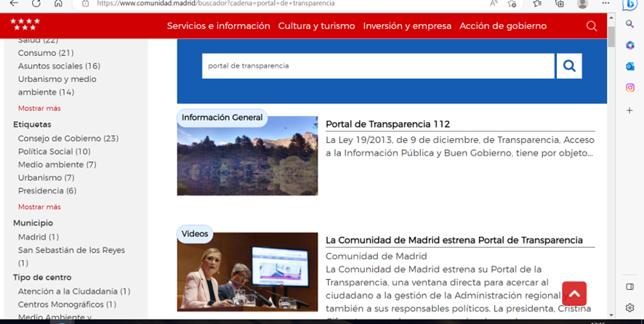Click the Tipo de centro heading
Screen dimensions: 644x324
click(42, 278)
